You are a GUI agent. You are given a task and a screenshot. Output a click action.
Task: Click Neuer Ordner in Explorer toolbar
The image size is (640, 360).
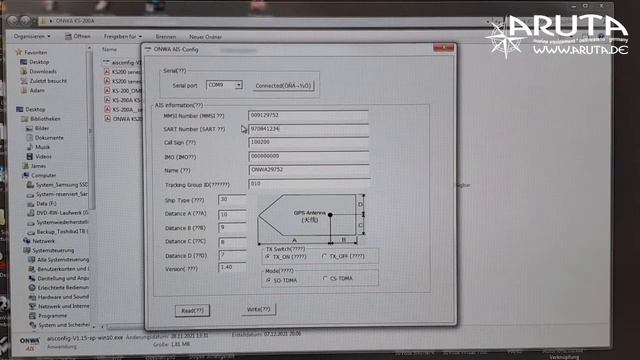coord(205,37)
